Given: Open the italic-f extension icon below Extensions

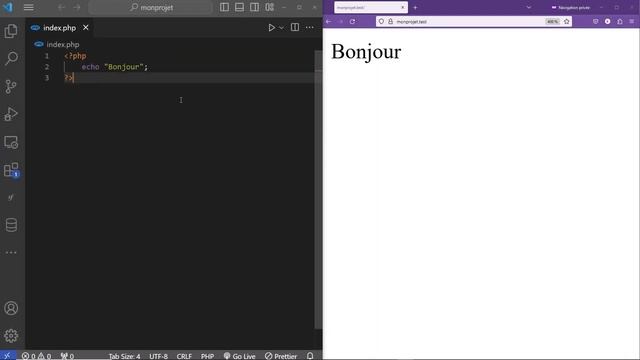Looking at the screenshot, I should tap(11, 198).
